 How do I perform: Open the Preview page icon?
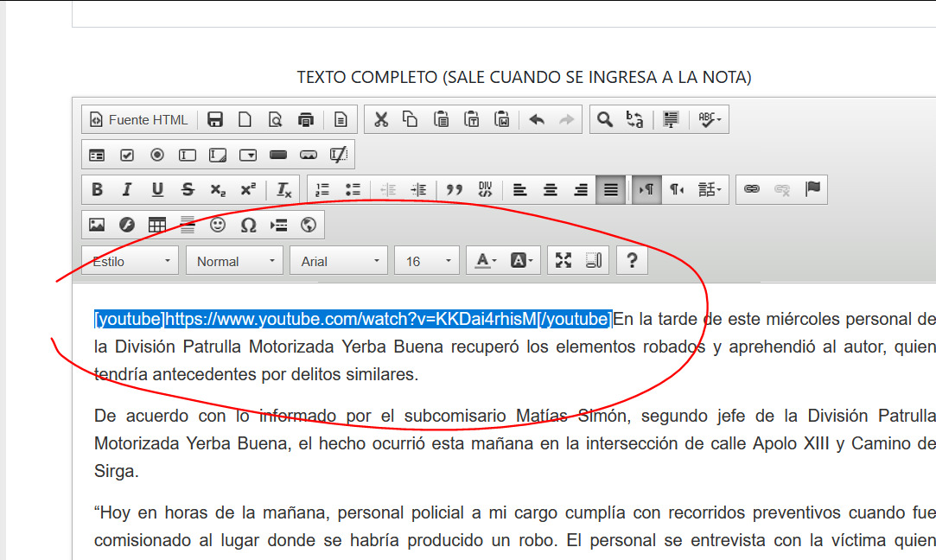pyautogui.click(x=275, y=119)
